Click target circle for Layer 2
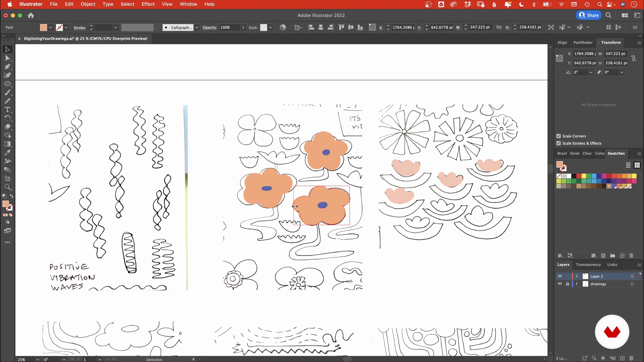Viewport: 644px width, 362px height. pyautogui.click(x=632, y=276)
